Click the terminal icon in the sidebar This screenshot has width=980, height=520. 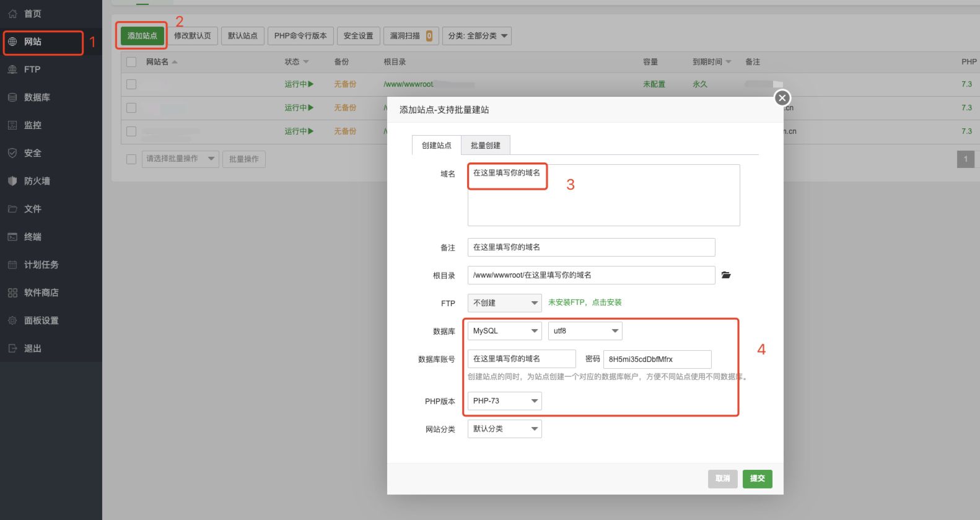pos(12,237)
